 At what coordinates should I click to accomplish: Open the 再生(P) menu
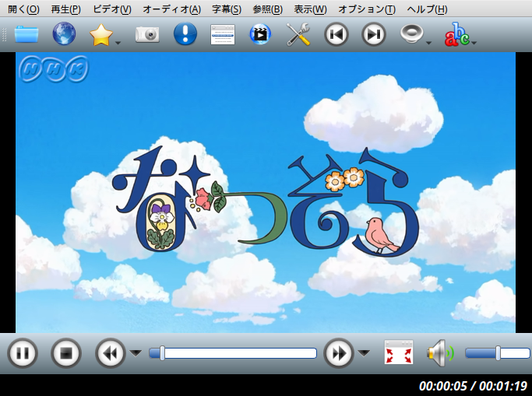point(66,9)
